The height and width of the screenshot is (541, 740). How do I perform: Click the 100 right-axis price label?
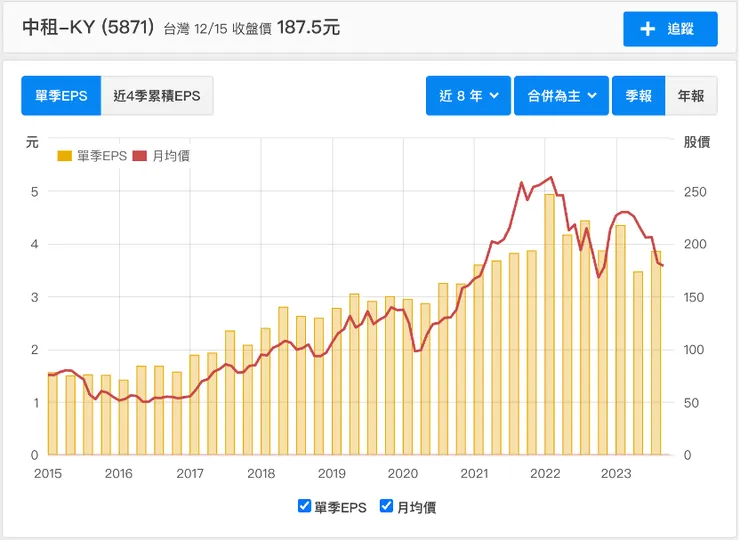pos(694,350)
